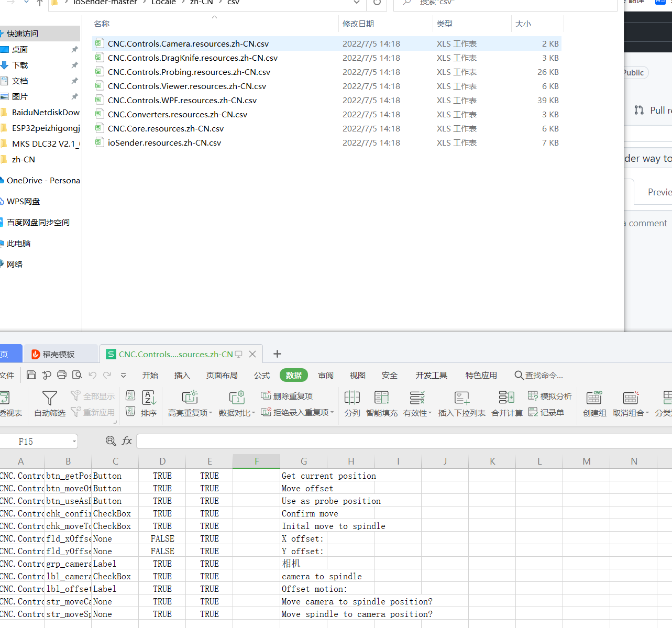
Task: Click the 全部显示 filter icon
Action: click(x=76, y=396)
